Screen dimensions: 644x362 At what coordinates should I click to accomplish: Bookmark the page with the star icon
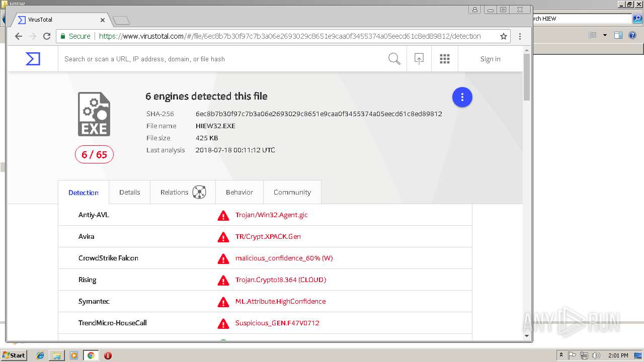pyautogui.click(x=503, y=36)
